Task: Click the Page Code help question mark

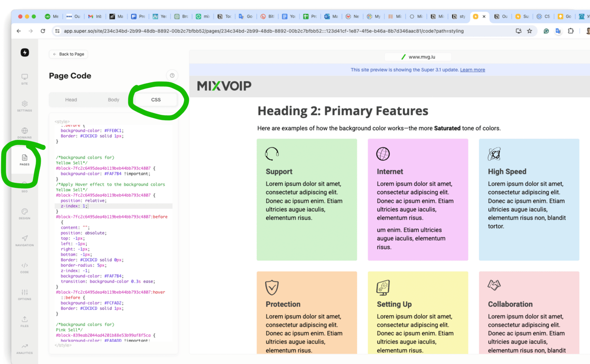Action: click(172, 75)
